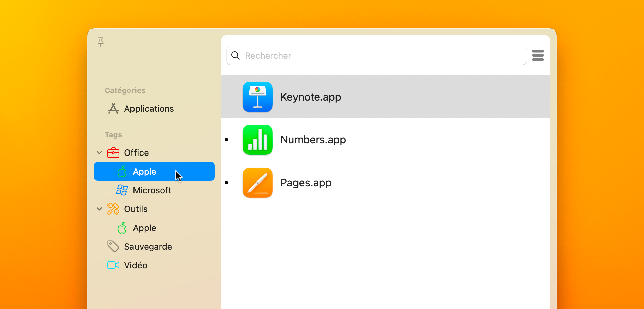Select the Pages.app file name
Viewport: 644px width, 309px height.
(x=306, y=183)
